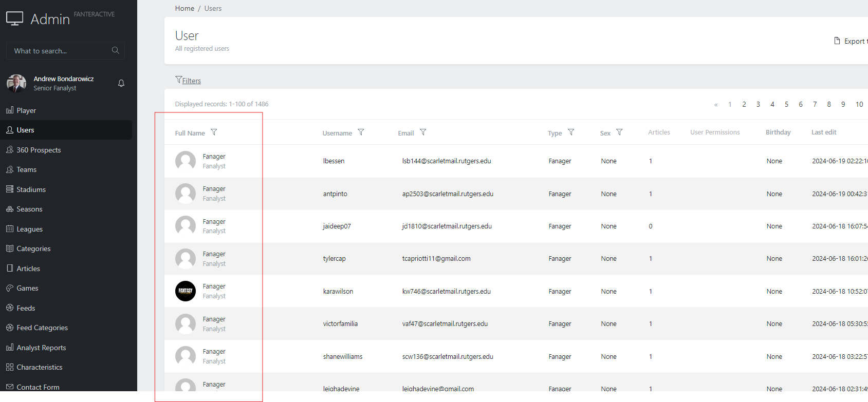
Task: Click email tcapriotti11@gmail.com
Action: coord(436,259)
